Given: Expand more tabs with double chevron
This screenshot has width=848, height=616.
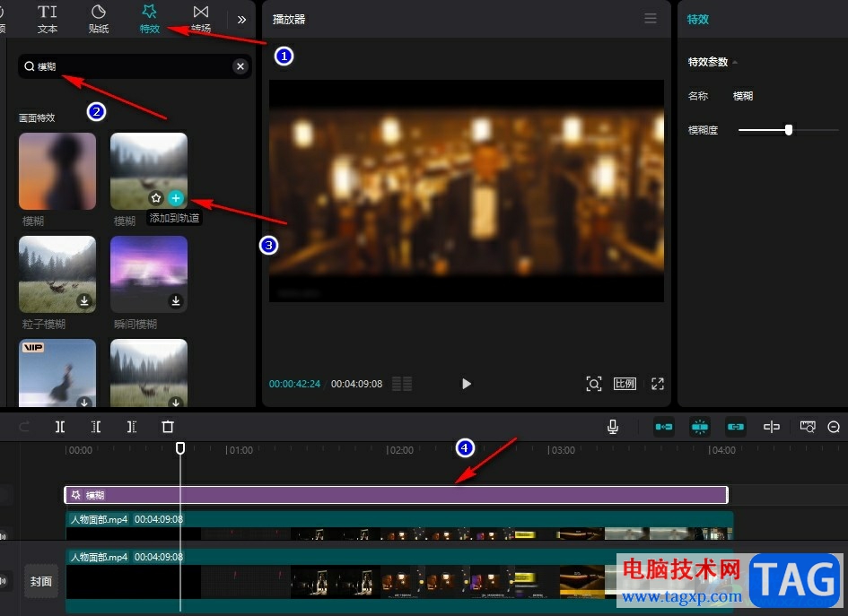Looking at the screenshot, I should tap(241, 20).
